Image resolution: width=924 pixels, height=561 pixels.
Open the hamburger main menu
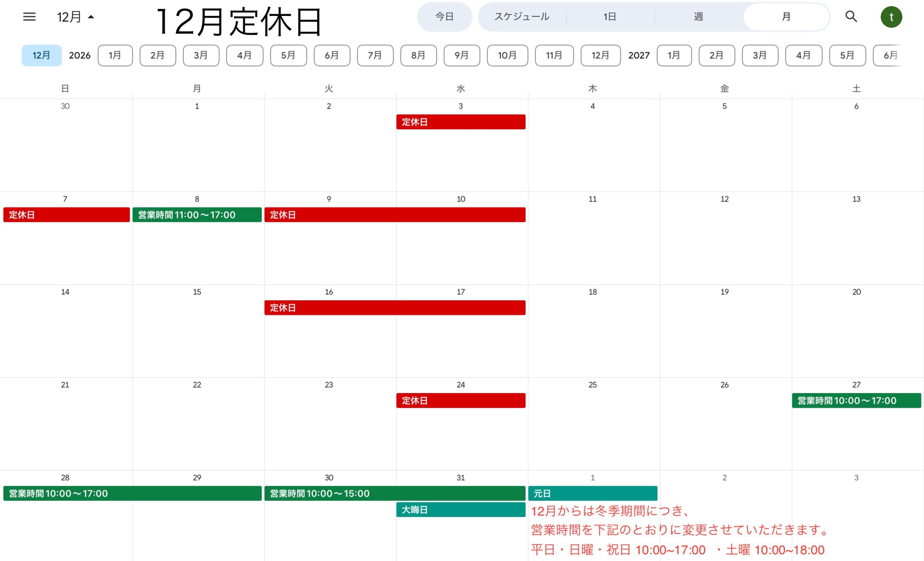click(29, 17)
